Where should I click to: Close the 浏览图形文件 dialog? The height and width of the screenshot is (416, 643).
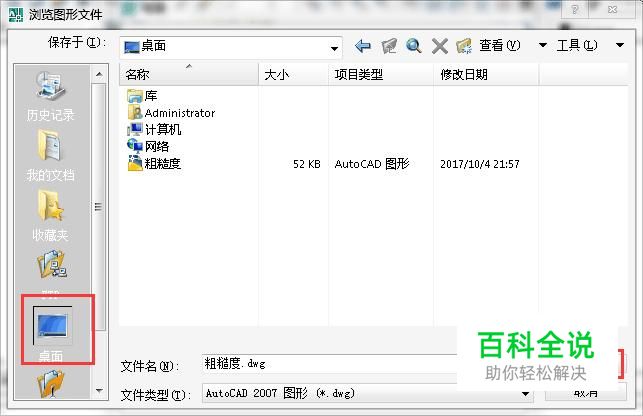[613, 9]
